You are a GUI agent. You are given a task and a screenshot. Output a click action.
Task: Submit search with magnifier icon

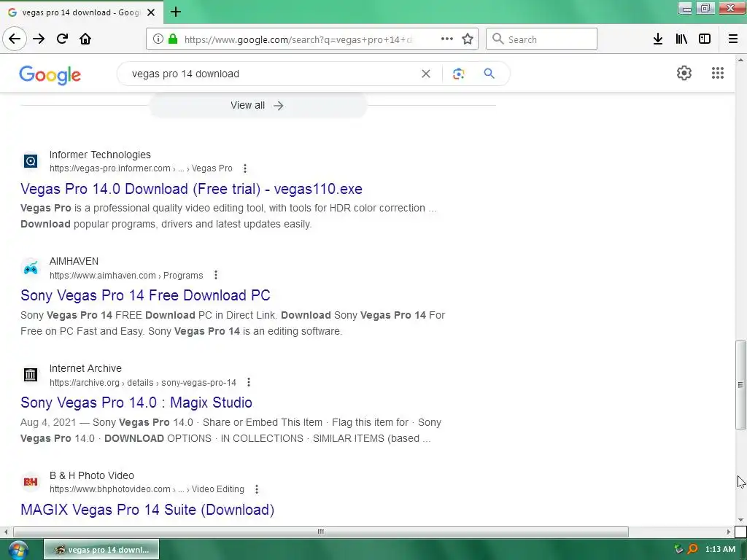489,74
